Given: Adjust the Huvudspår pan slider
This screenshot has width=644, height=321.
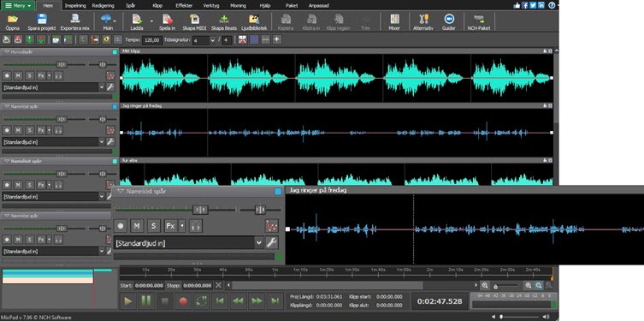Looking at the screenshot, I should click(103, 64).
